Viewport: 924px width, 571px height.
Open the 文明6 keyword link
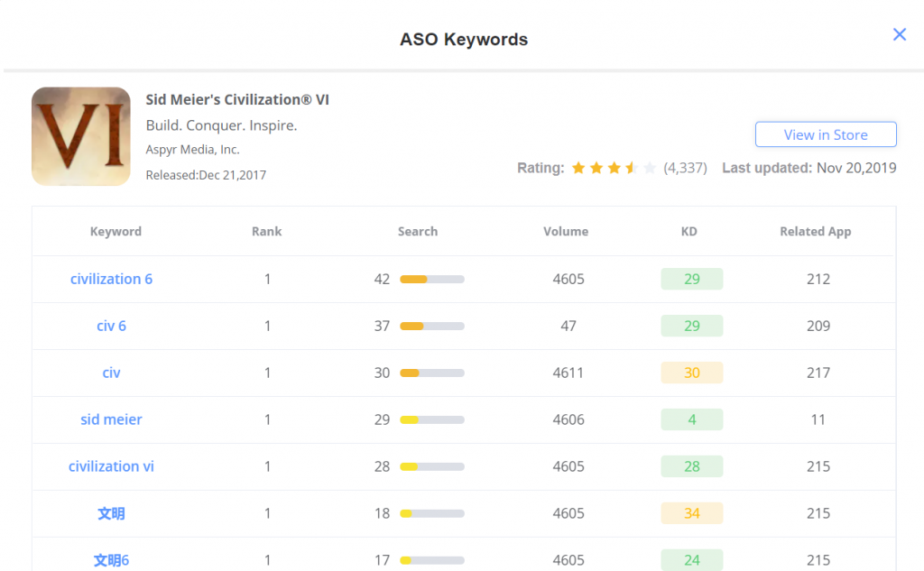coord(111,560)
